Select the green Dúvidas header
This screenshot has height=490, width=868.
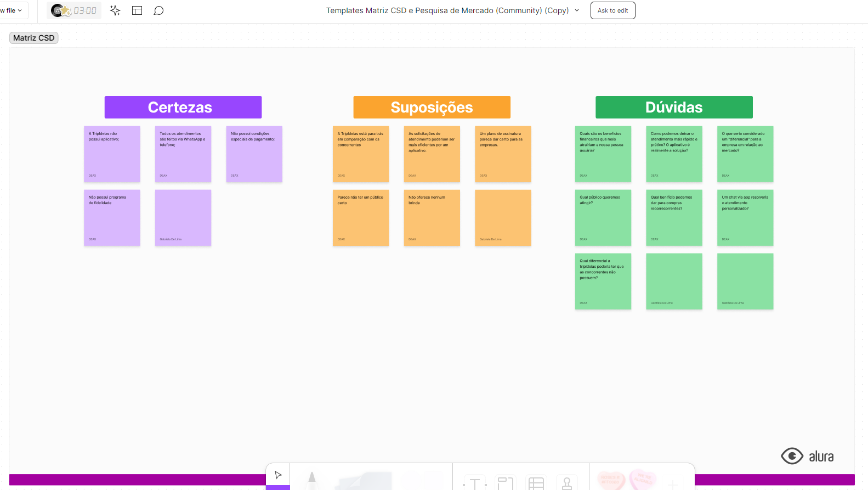point(674,107)
